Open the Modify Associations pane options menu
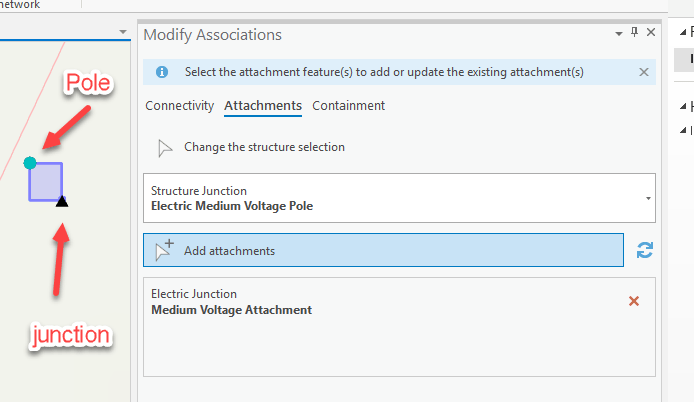Image resolution: width=694 pixels, height=402 pixels. [x=618, y=33]
